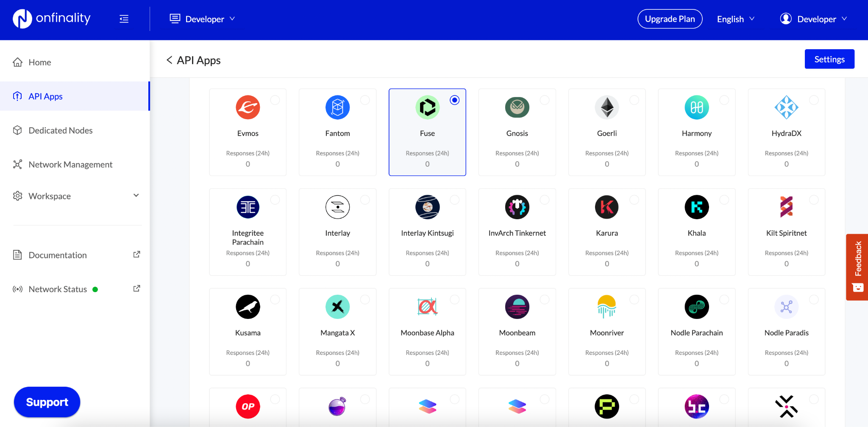Open Network Management in sidebar
The image size is (868, 427).
click(75, 164)
